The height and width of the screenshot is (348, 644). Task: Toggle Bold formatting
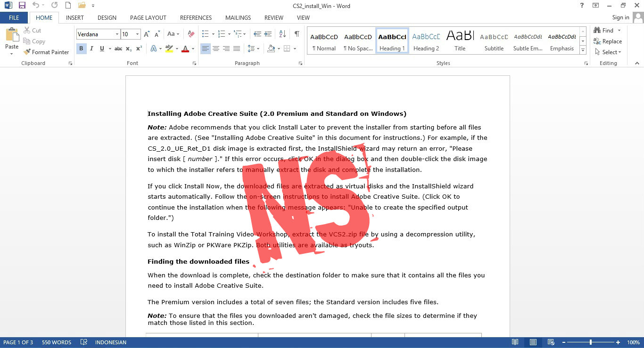click(x=81, y=49)
